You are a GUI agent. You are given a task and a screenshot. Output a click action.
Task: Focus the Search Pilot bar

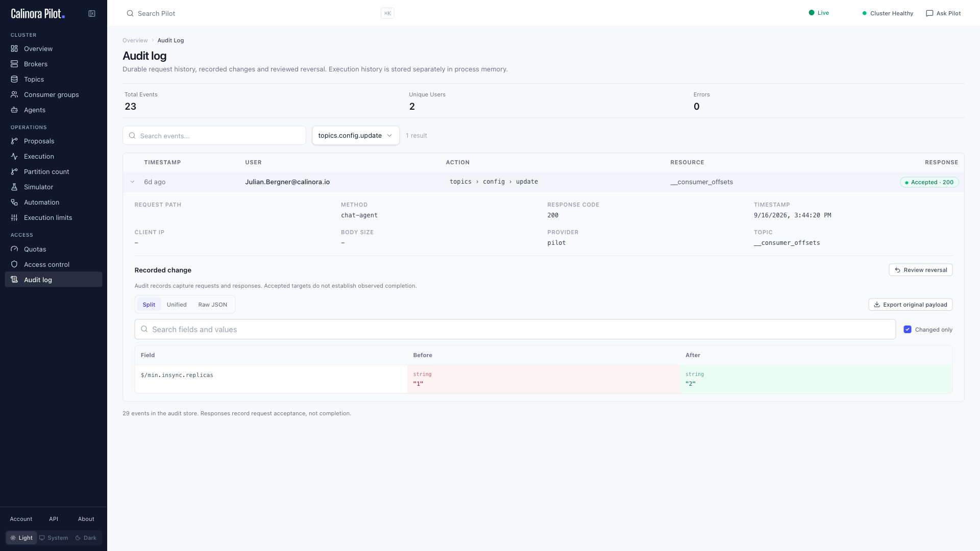click(x=260, y=13)
